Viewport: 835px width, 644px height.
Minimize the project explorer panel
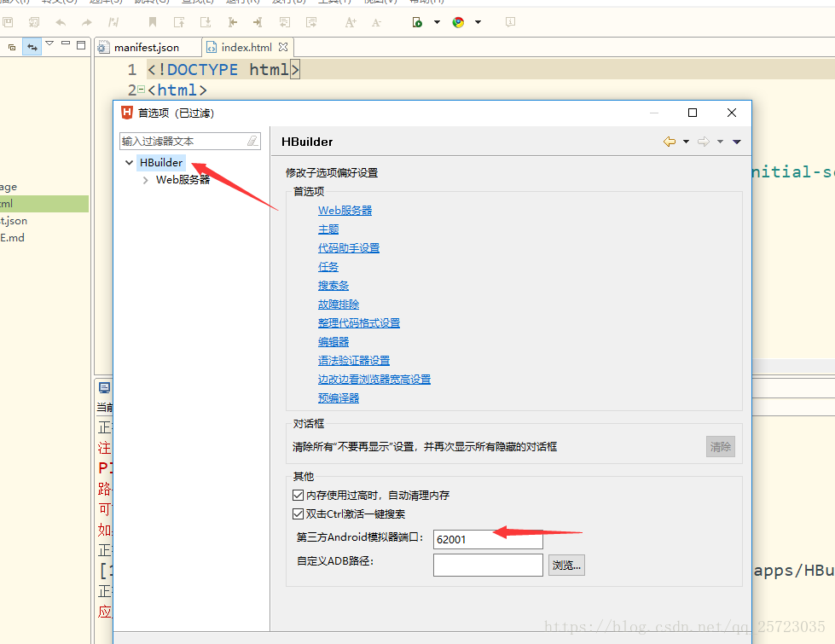[66, 43]
